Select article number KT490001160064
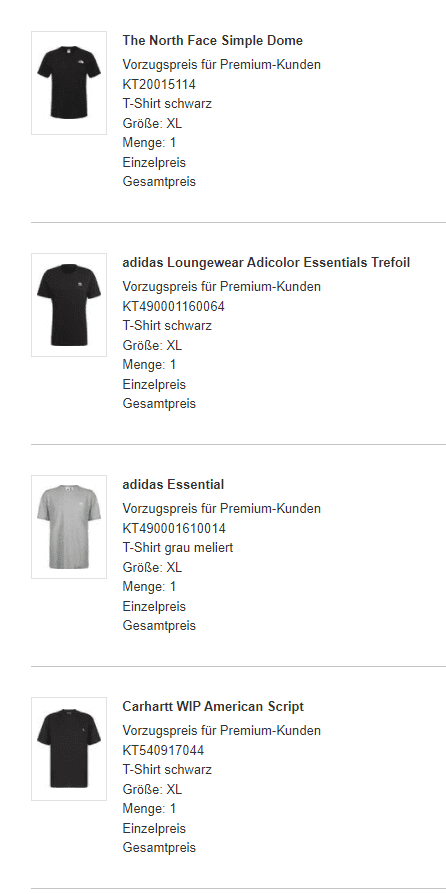Viewport: 446px width, 894px height. coord(174,307)
